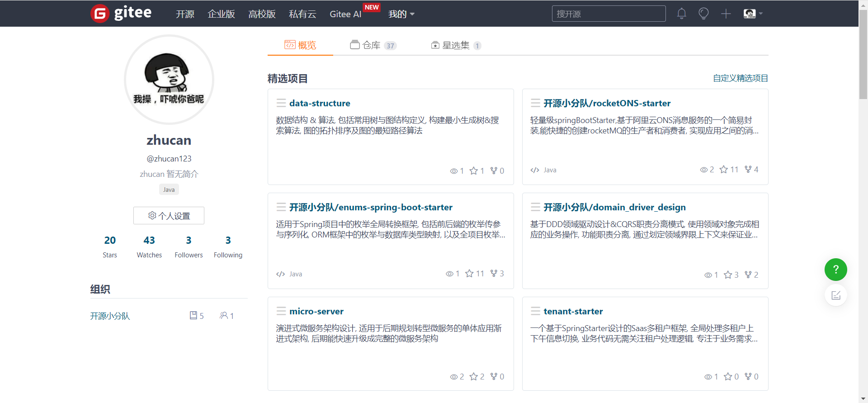Open the tenant-starter repository

(x=573, y=311)
